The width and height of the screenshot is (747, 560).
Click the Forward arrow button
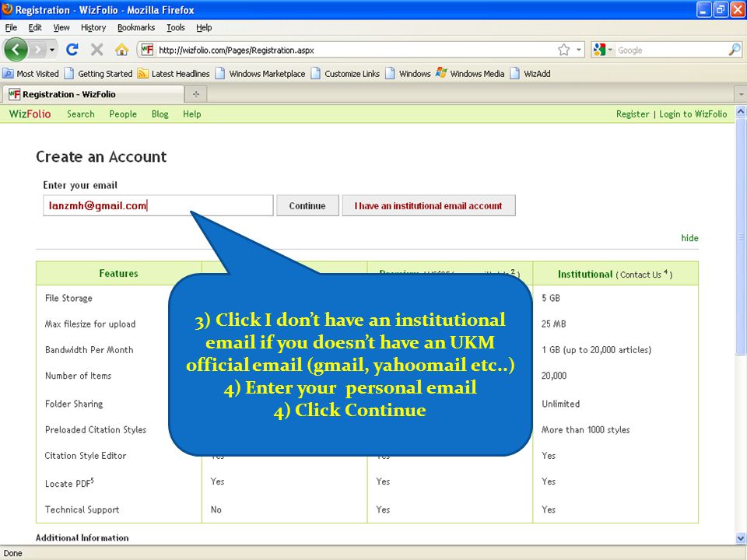tap(37, 50)
